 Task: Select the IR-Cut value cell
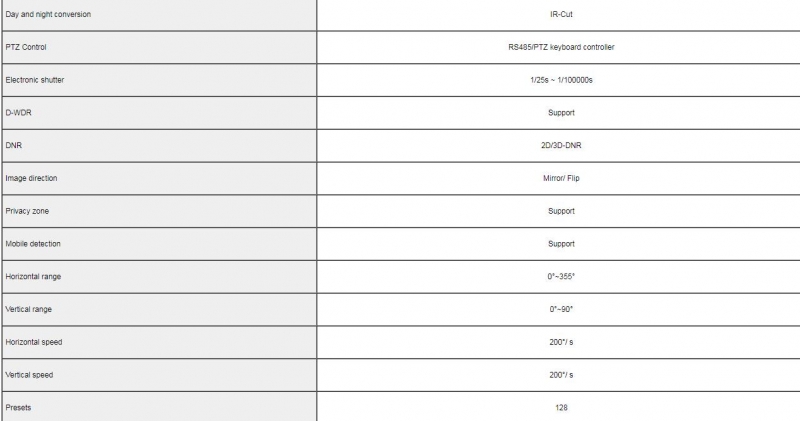coord(559,14)
